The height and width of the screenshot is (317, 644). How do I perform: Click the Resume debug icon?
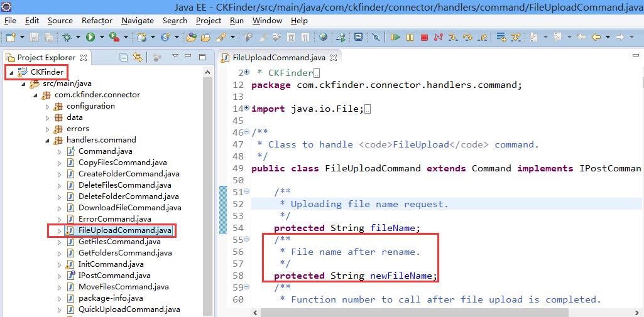tap(395, 37)
